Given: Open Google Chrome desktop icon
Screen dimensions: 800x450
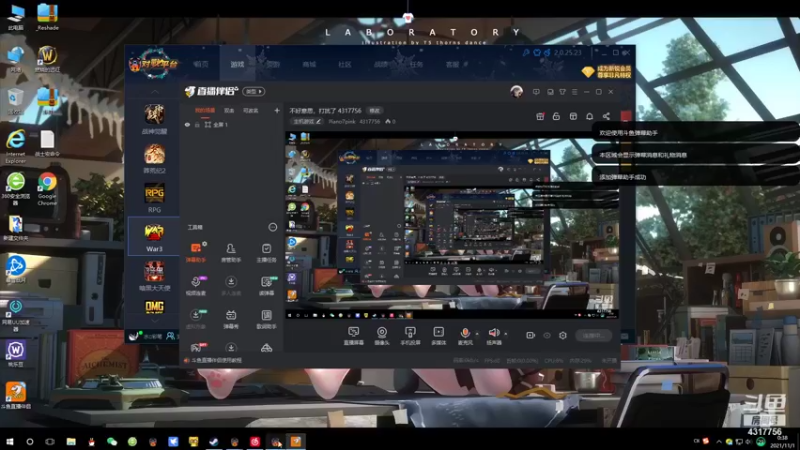Looking at the screenshot, I should (x=47, y=189).
